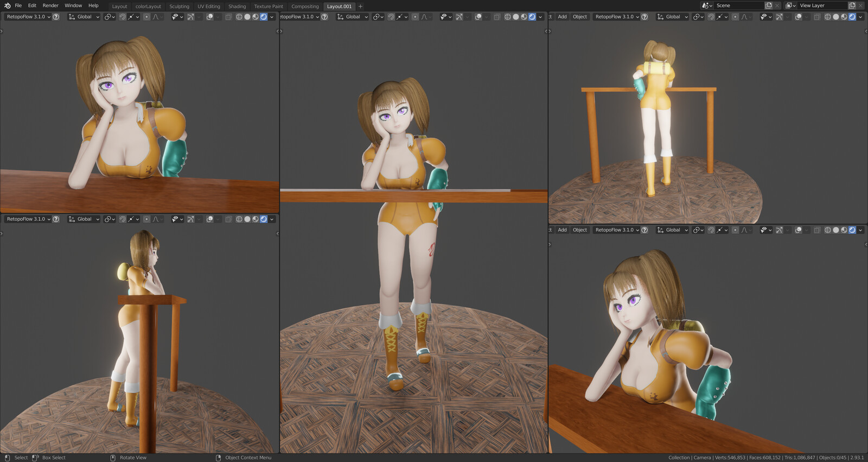Select wireframe shading in center viewport
The width and height of the screenshot is (868, 462).
point(508,17)
